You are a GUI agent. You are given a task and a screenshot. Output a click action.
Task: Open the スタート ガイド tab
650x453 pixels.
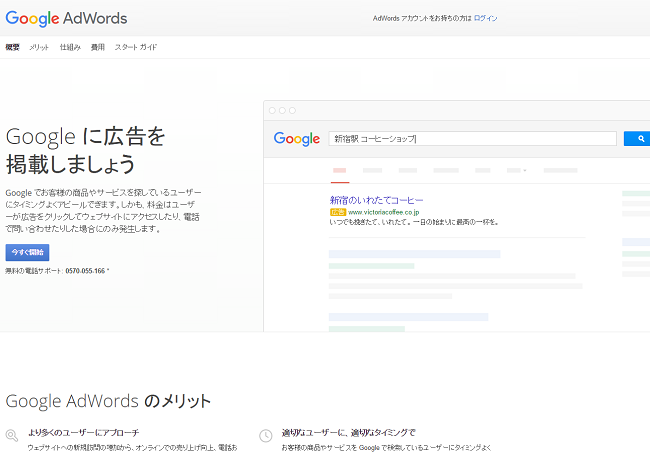click(x=136, y=47)
